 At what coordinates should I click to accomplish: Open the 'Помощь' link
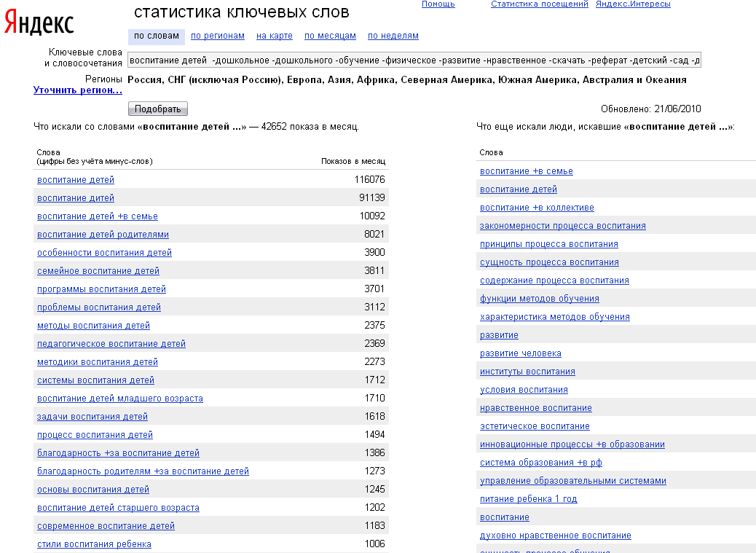click(438, 4)
